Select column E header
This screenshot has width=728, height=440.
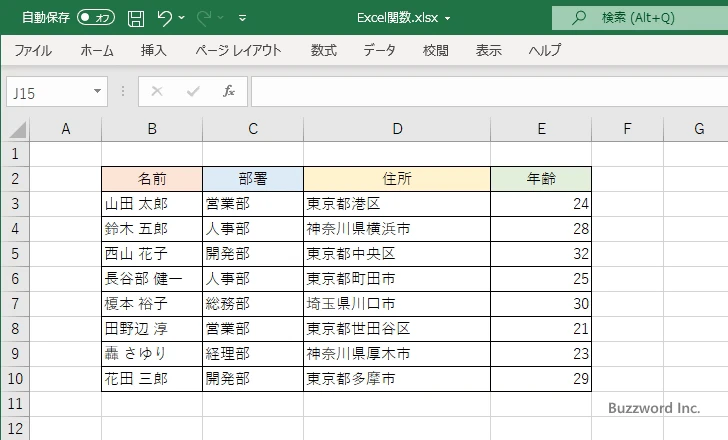(x=541, y=129)
